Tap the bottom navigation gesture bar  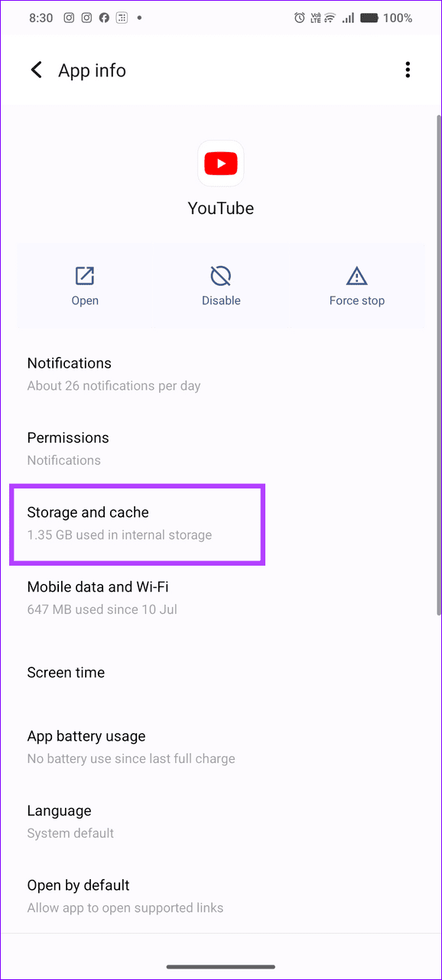coord(221,966)
